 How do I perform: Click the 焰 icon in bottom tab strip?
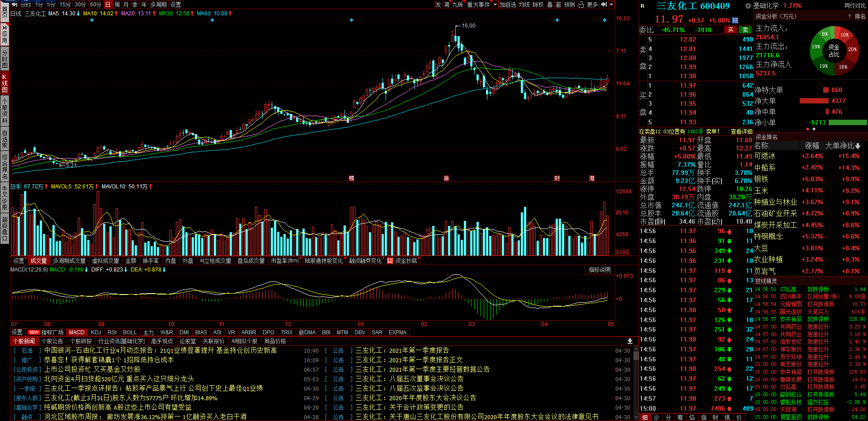692,417
